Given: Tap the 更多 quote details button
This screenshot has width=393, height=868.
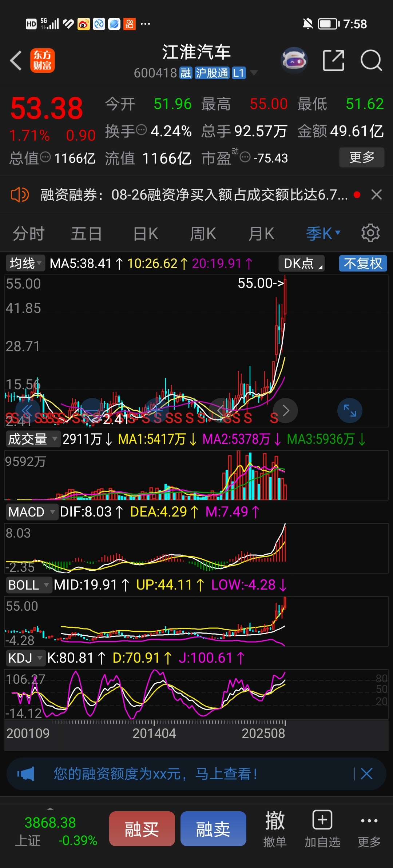Looking at the screenshot, I should pos(362,157).
